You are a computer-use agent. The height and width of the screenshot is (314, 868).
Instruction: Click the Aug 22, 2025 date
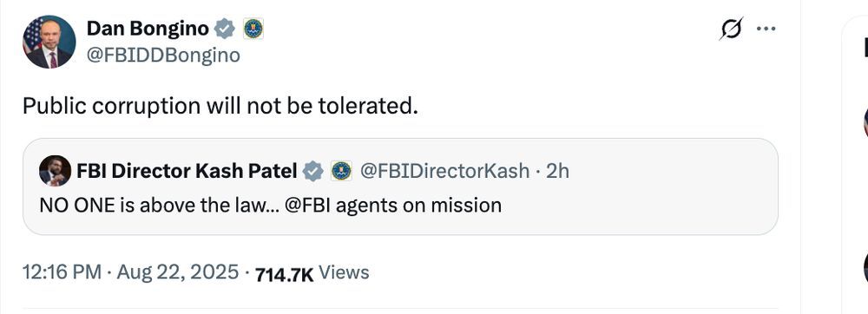pos(178,272)
